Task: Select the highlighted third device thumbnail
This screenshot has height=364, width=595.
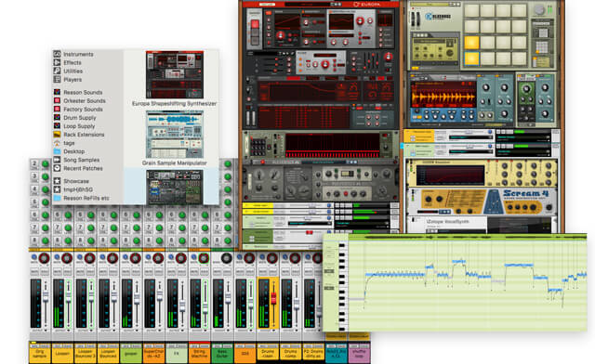Action: click(x=175, y=187)
